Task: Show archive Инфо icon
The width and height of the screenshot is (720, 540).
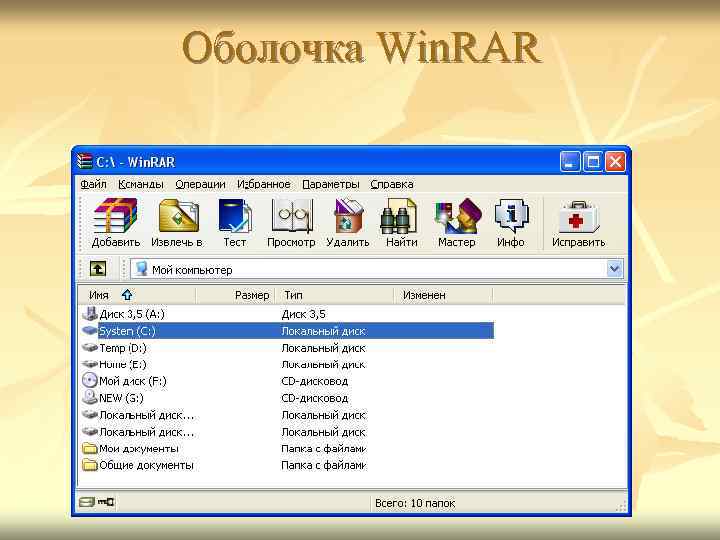Action: (512, 215)
